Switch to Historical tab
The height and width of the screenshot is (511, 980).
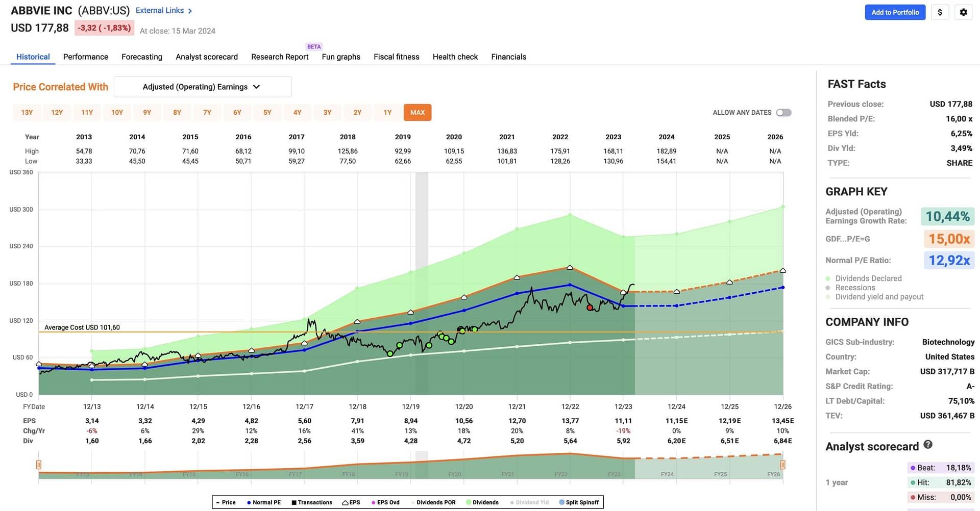tap(33, 57)
